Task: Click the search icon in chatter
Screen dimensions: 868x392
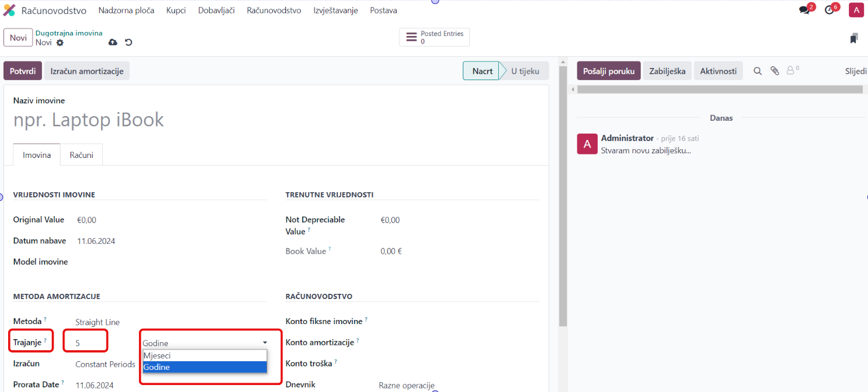Action: click(758, 71)
